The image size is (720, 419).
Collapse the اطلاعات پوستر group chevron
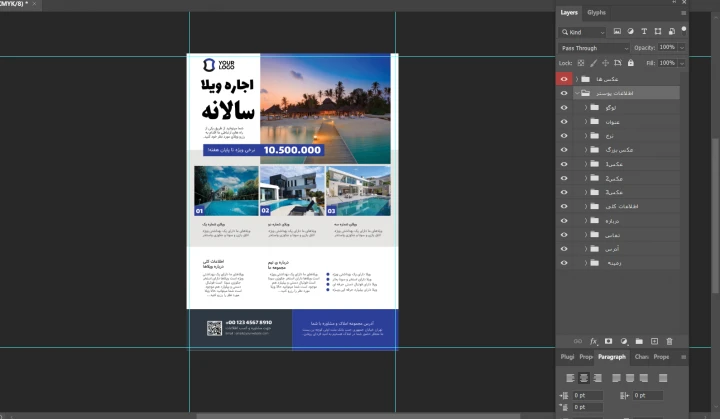coord(577,93)
